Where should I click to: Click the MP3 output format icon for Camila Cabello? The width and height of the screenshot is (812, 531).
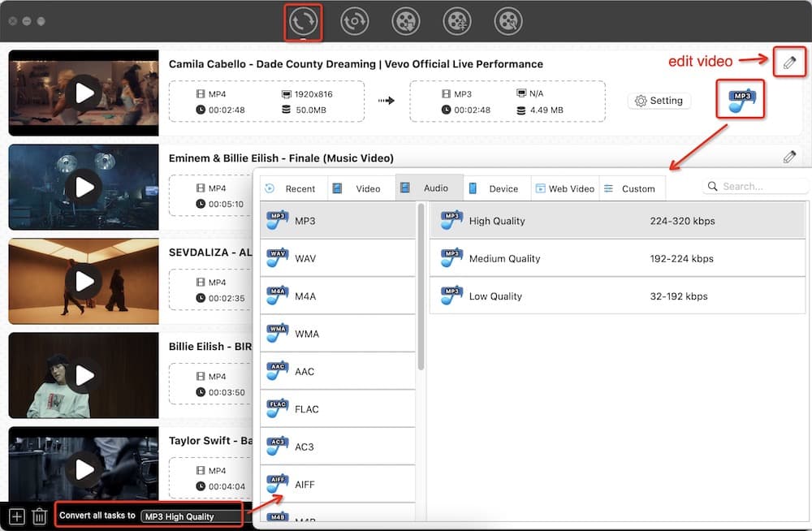pos(741,99)
